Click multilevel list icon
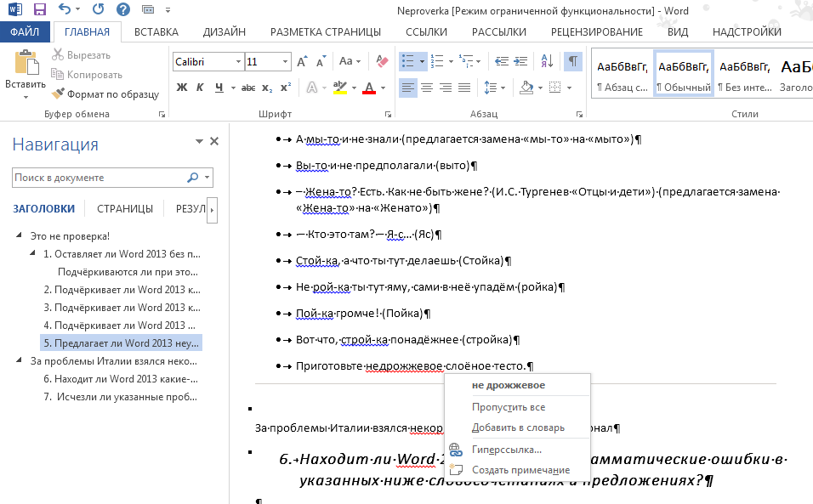The height and width of the screenshot is (504, 813). pyautogui.click(x=466, y=61)
